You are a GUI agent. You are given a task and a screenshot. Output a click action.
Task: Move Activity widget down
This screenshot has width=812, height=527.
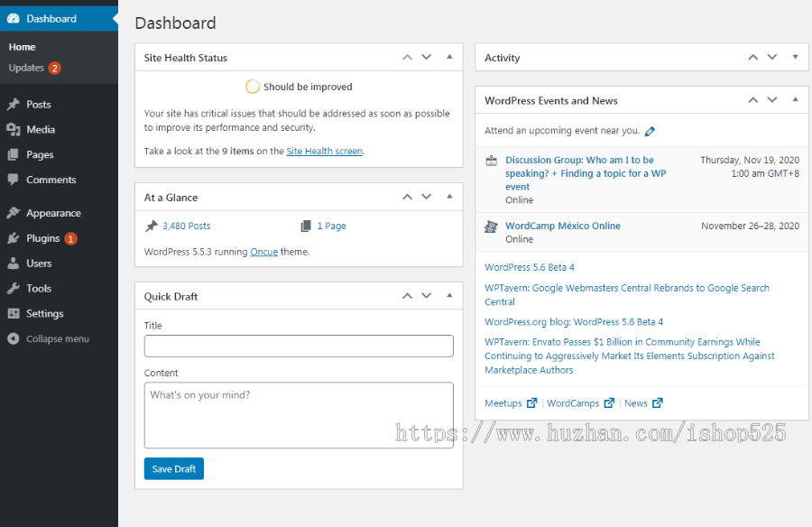(x=772, y=57)
